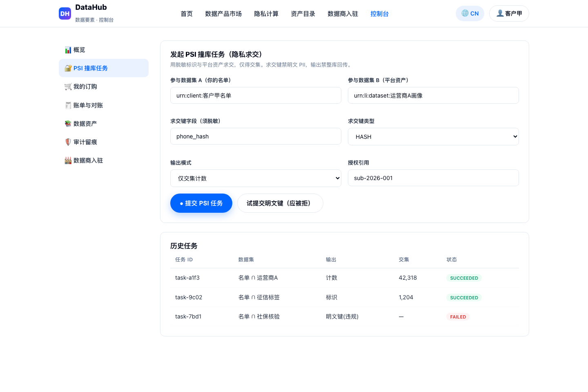The width and height of the screenshot is (588, 392).
Task: Click dataset cell 名单 ∩ 社保核验
Action: (259, 316)
